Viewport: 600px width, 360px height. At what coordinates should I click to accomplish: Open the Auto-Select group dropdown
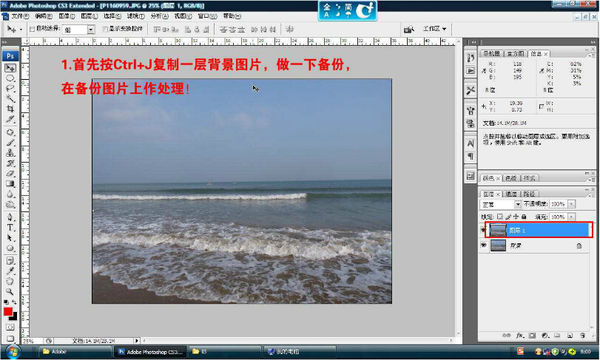coord(91,29)
